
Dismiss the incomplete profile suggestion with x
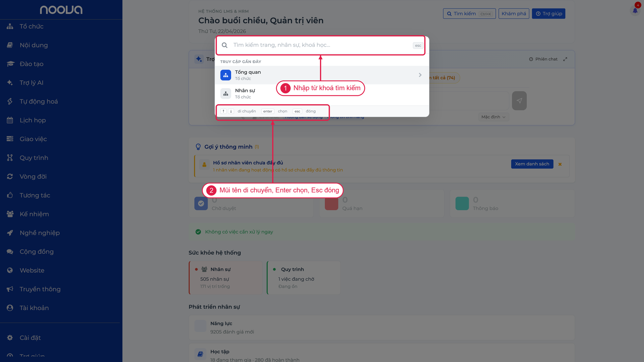pos(560,164)
